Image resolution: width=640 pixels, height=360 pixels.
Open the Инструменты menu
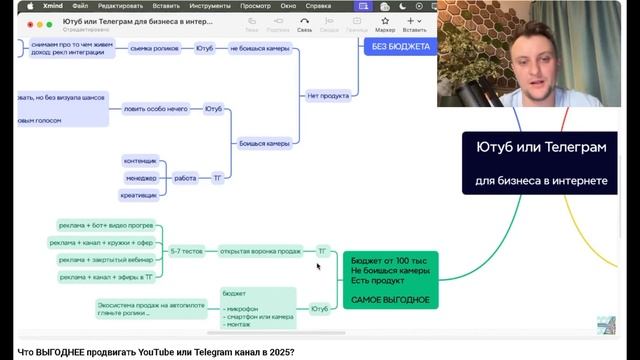(x=210, y=6)
